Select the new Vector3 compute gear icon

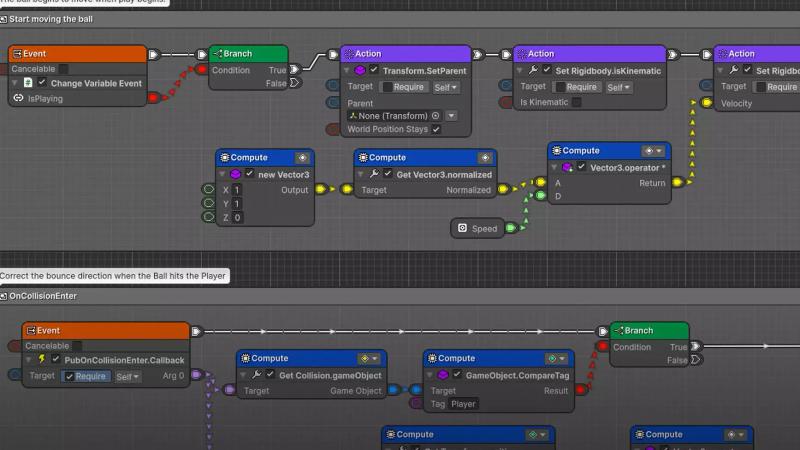click(x=224, y=158)
